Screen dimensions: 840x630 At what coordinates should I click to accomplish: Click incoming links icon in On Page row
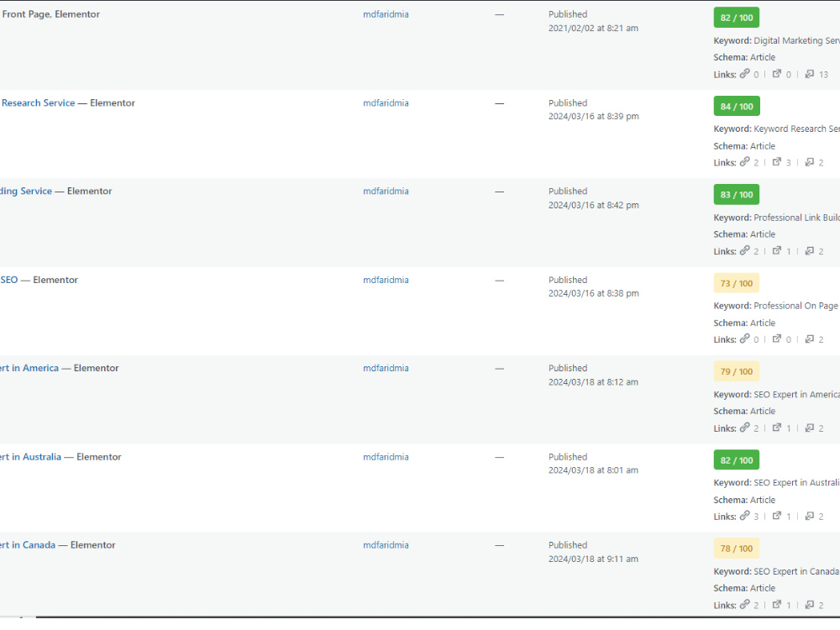[810, 339]
